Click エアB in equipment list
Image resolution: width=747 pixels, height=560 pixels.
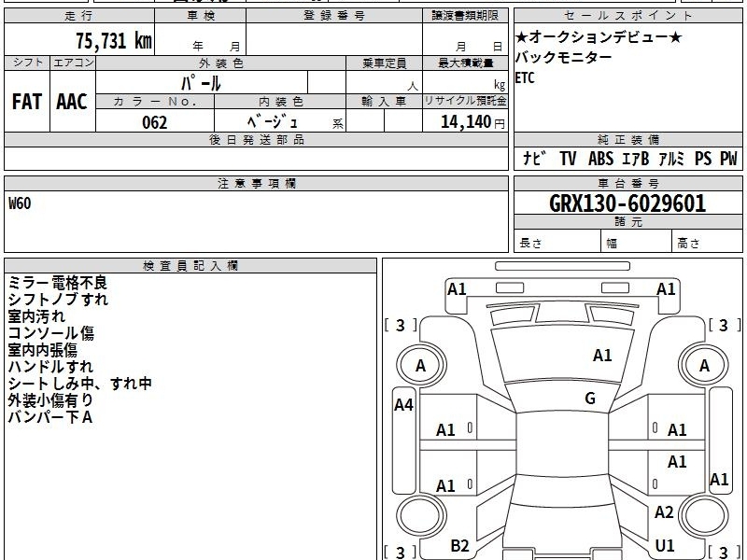636,158
